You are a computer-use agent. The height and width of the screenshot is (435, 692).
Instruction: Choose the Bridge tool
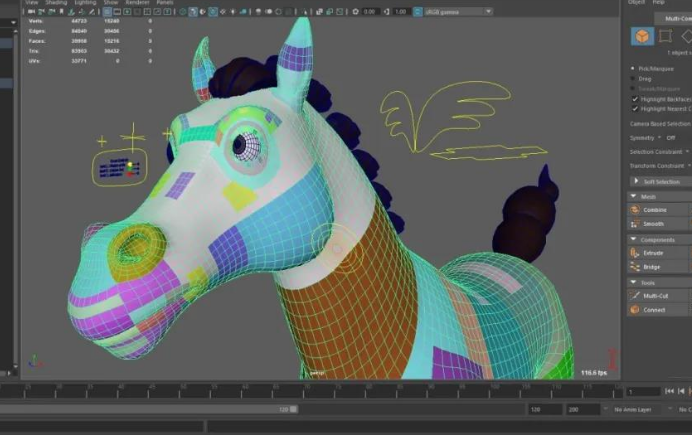click(651, 267)
